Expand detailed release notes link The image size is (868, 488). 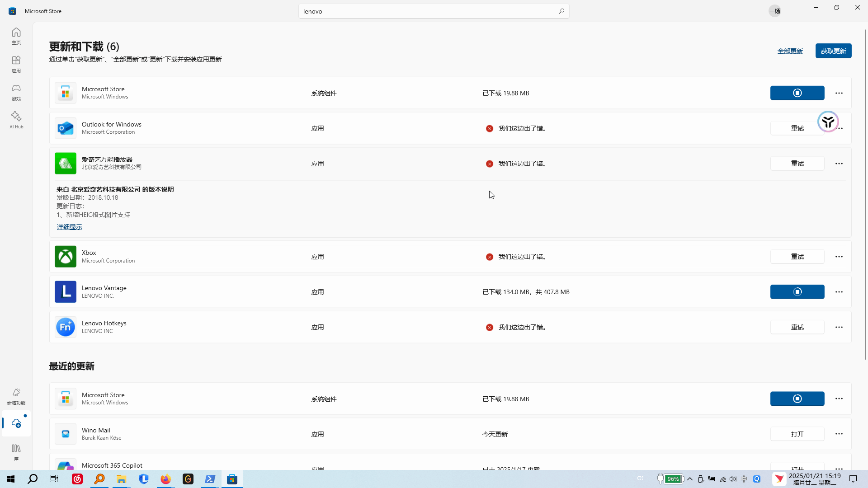pos(69,227)
